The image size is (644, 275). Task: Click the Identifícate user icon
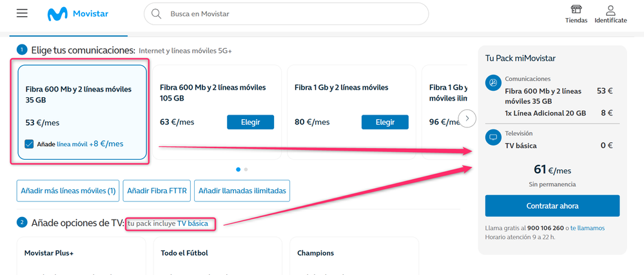point(610,10)
